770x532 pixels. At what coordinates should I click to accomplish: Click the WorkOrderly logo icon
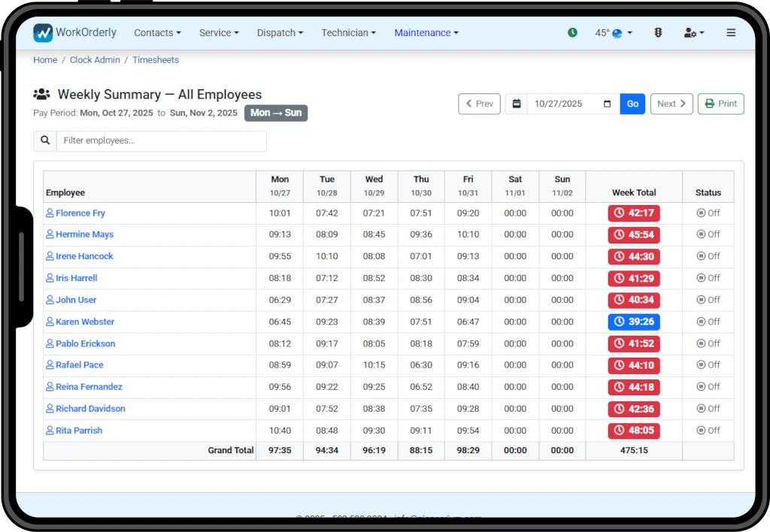pyautogui.click(x=44, y=33)
